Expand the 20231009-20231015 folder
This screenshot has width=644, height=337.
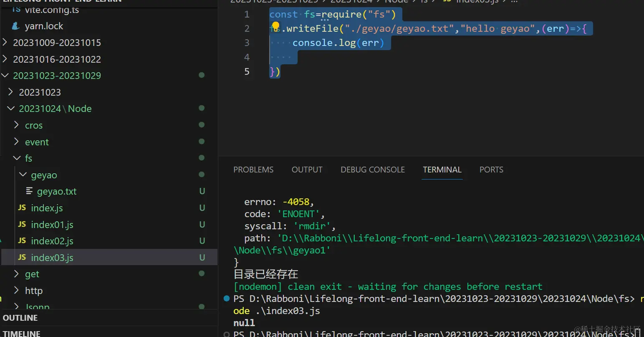(x=5, y=42)
